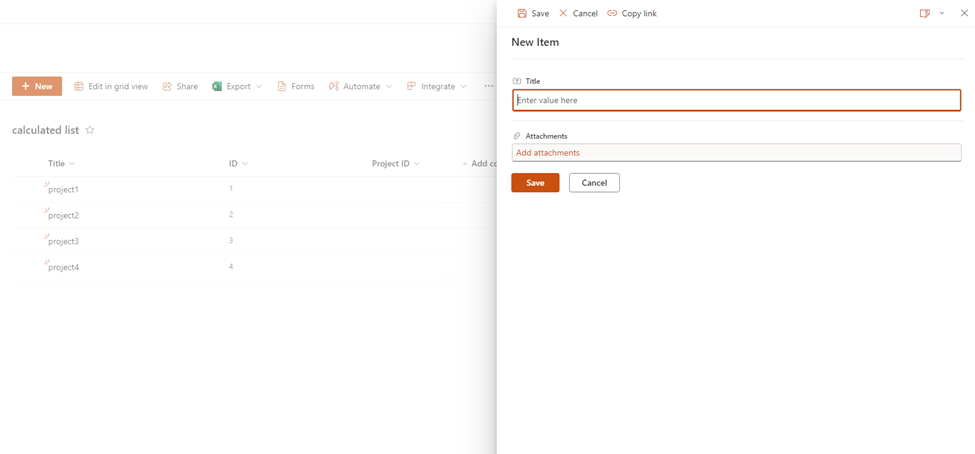Expand the Automate dropdown chevron
Viewport: 975px width, 454px height.
[389, 86]
